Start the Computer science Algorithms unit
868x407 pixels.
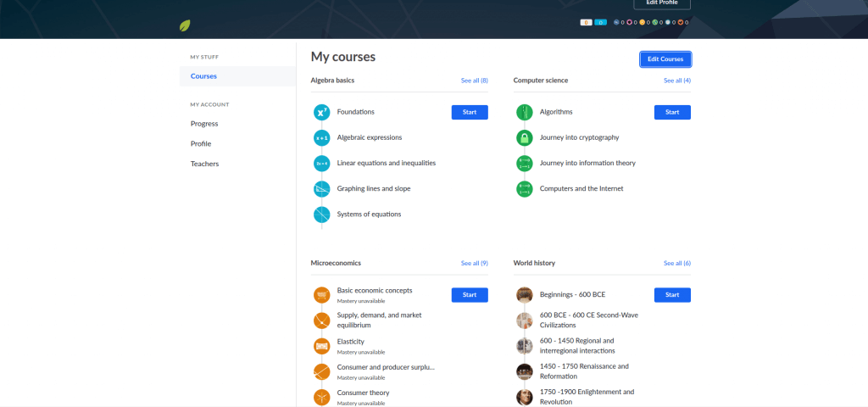coord(672,113)
